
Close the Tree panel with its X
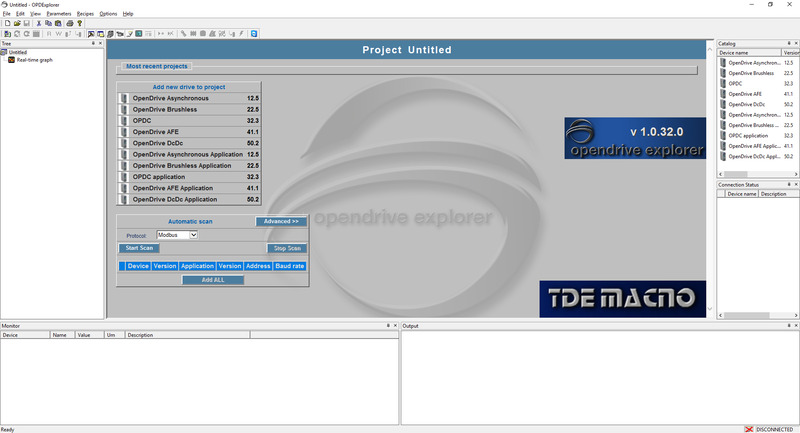click(100, 43)
